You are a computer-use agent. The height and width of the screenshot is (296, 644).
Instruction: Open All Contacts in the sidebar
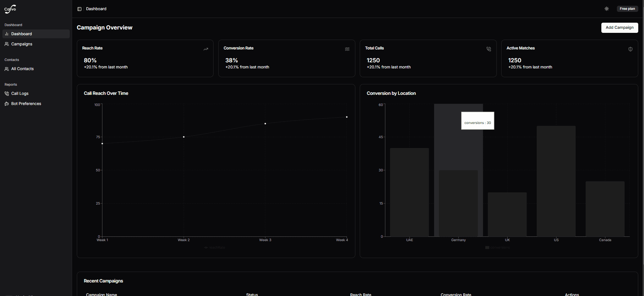coord(36,69)
